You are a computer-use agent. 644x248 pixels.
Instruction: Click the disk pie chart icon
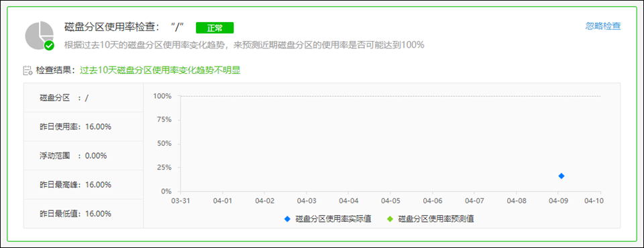40,35
